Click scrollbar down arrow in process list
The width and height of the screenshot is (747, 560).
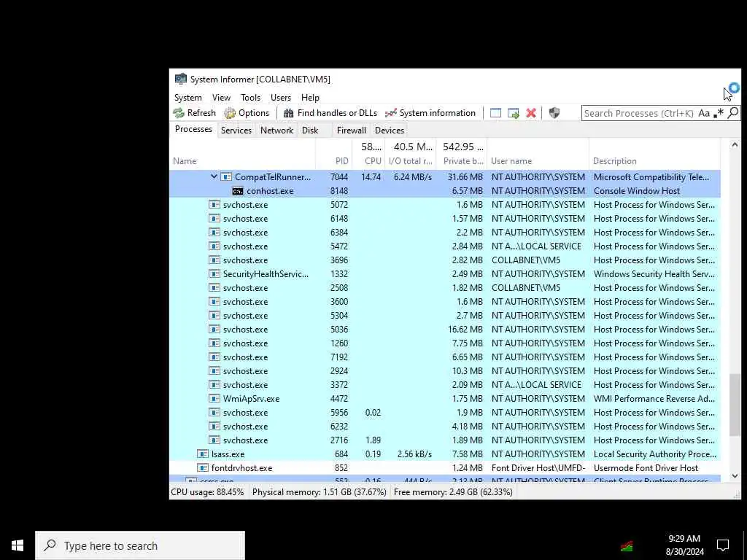click(734, 476)
